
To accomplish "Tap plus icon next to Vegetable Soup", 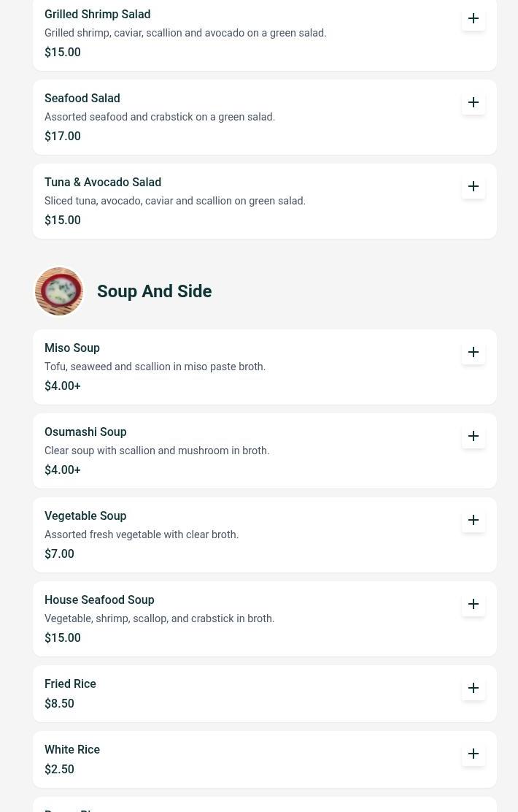I will [x=473, y=520].
